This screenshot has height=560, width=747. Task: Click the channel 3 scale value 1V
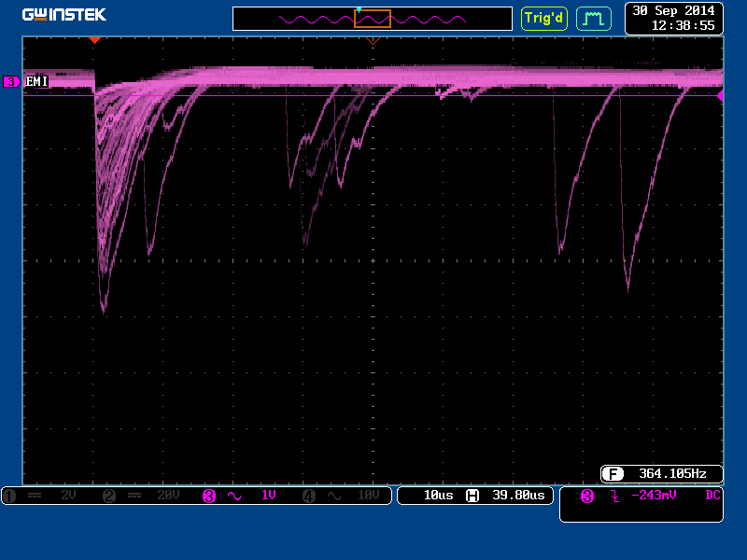pos(269,496)
